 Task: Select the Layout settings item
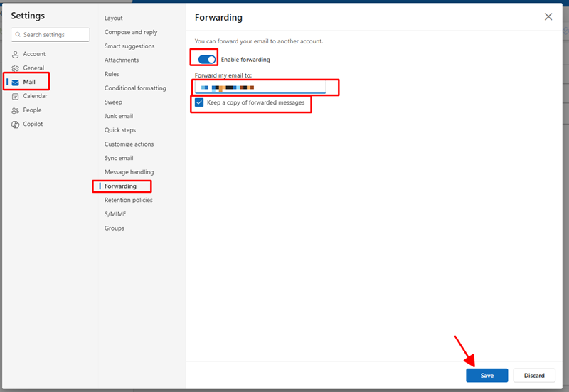tap(113, 18)
